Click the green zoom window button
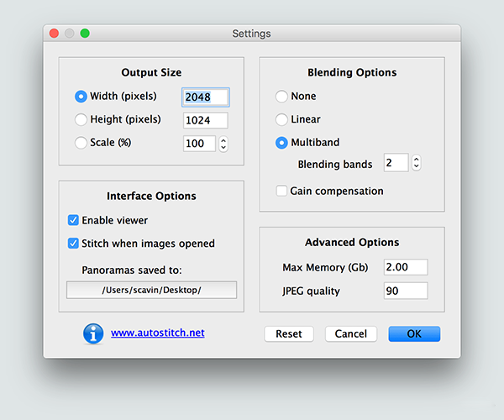This screenshot has height=420, width=504. pyautogui.click(x=85, y=33)
